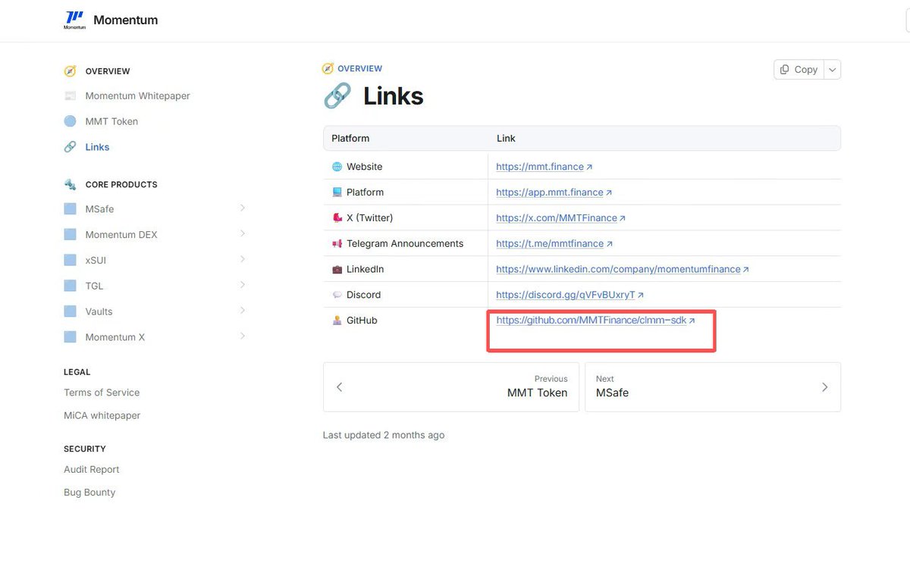Click the Last updated 2 months ago text
Screen dimensions: 910x588
click(x=384, y=435)
